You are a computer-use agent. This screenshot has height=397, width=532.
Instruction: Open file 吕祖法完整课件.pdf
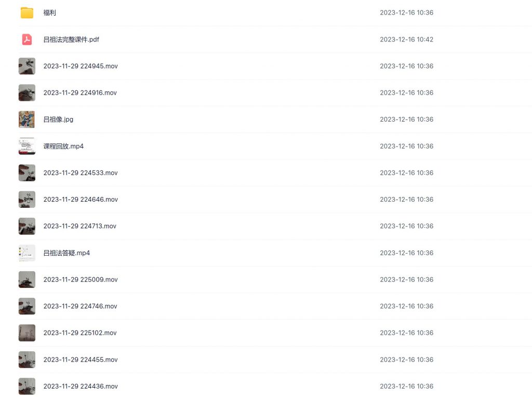(x=71, y=39)
